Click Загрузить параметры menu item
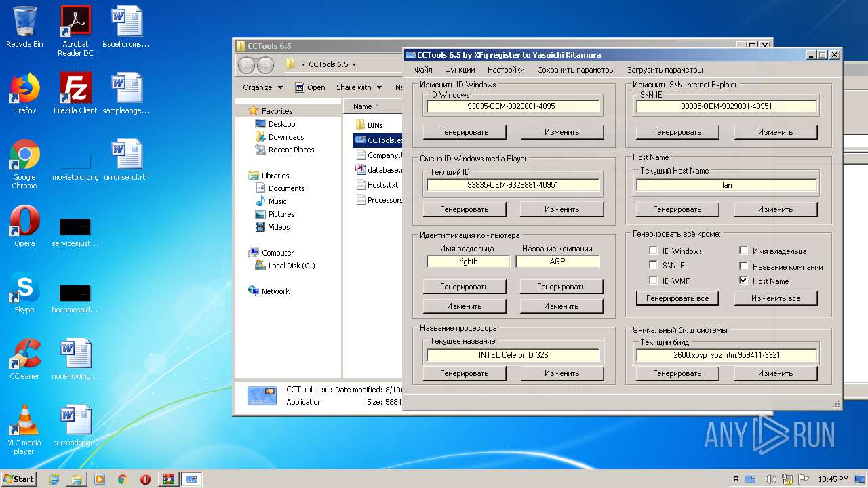The height and width of the screenshot is (488, 868). tap(665, 70)
